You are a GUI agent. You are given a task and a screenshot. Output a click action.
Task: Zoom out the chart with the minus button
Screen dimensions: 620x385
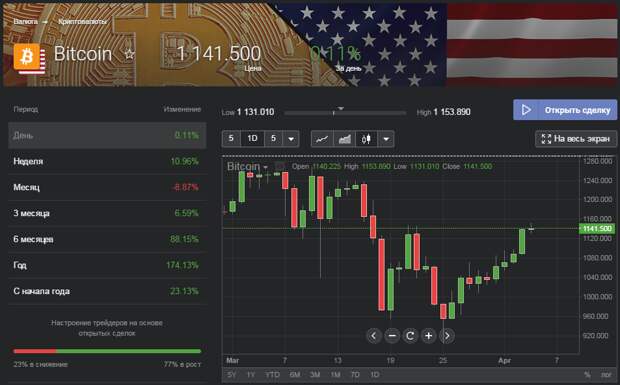pos(392,336)
